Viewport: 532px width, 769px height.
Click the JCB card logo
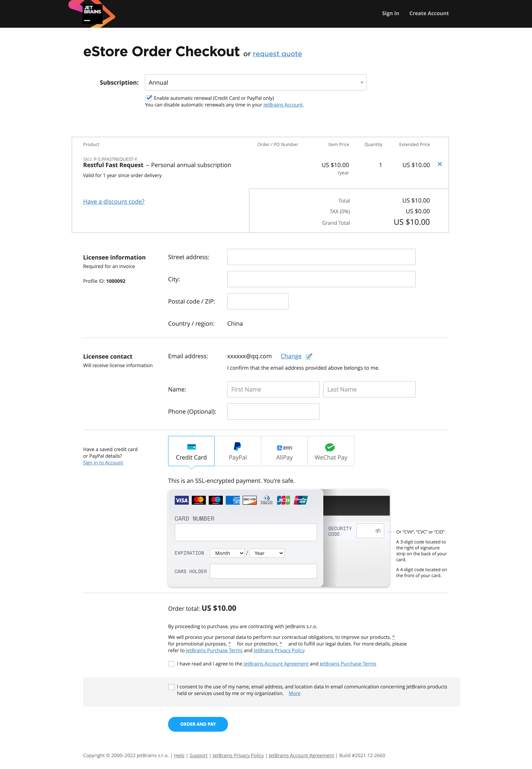tap(283, 500)
